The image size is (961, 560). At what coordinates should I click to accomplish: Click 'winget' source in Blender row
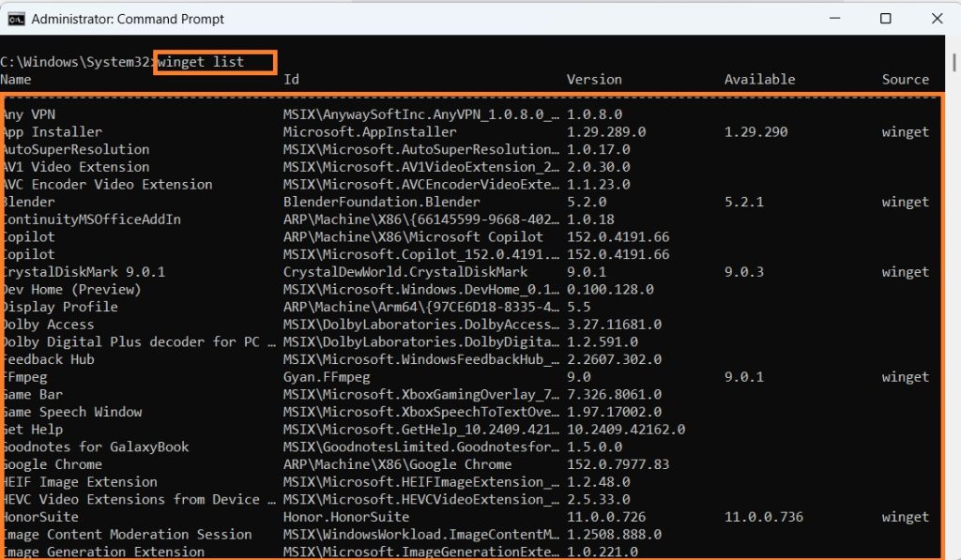coord(906,203)
